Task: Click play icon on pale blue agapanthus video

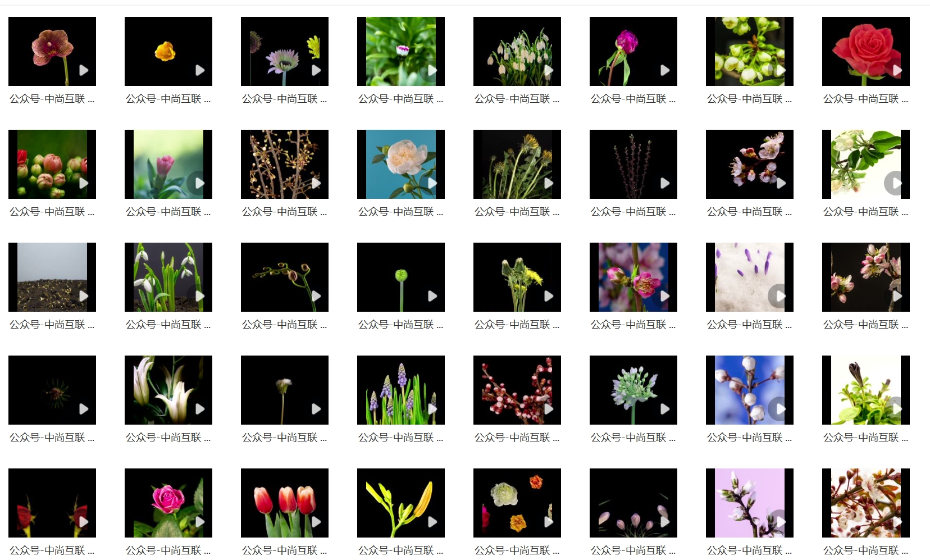Action: coord(665,409)
